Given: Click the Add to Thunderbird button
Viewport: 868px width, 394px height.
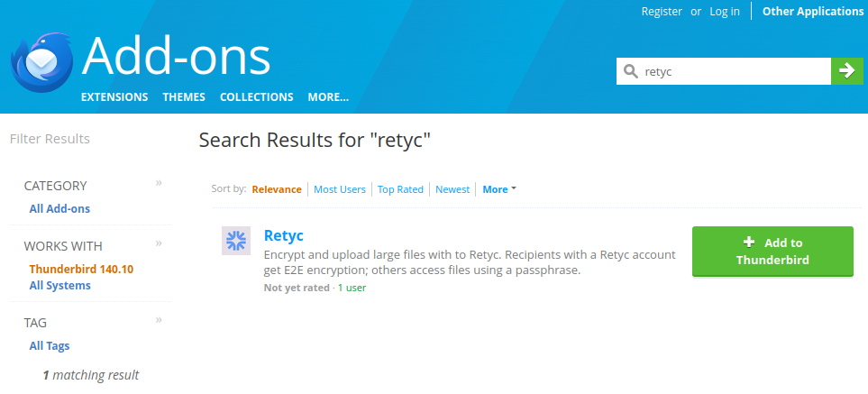Looking at the screenshot, I should [x=772, y=252].
